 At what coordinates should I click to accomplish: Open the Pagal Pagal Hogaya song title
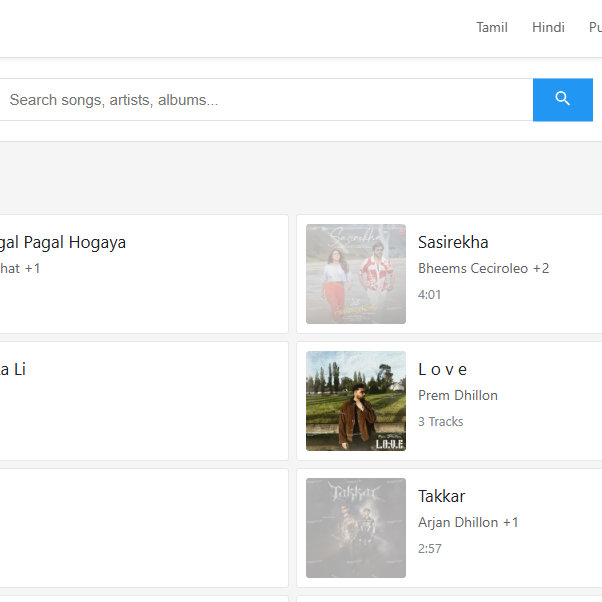pyautogui.click(x=62, y=242)
